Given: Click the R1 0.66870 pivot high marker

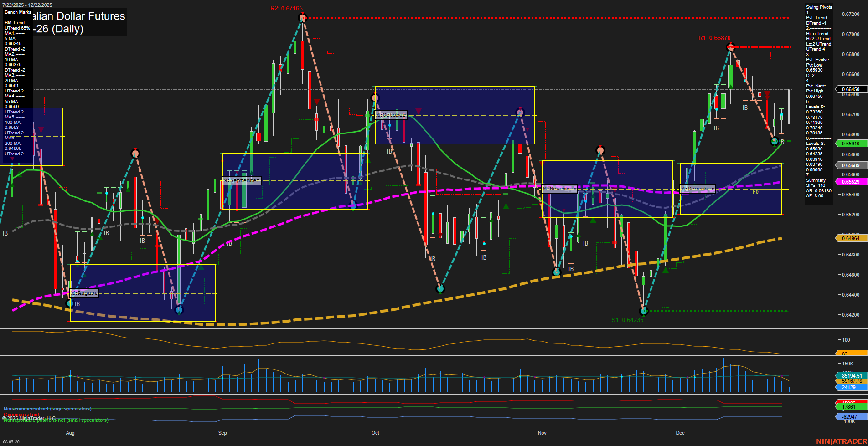Looking at the screenshot, I should coord(731,47).
